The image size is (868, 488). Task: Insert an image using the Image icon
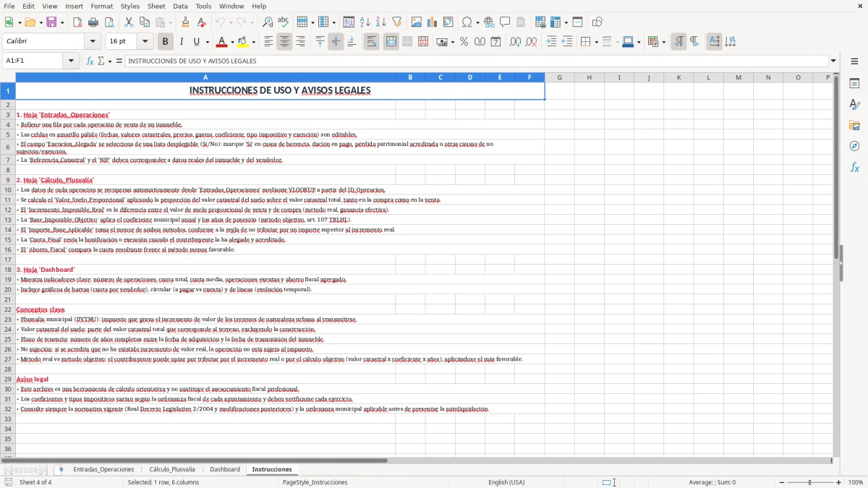coord(417,22)
